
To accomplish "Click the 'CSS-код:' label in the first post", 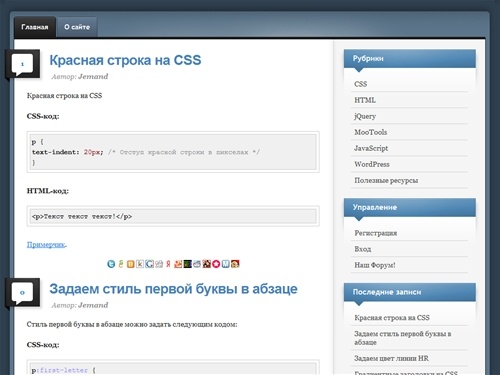I will pos(43,116).
